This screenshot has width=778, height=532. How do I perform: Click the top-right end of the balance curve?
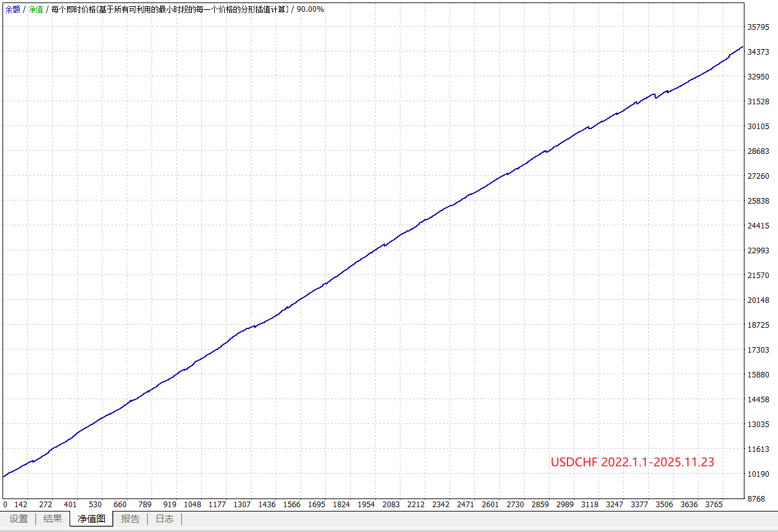(742, 47)
